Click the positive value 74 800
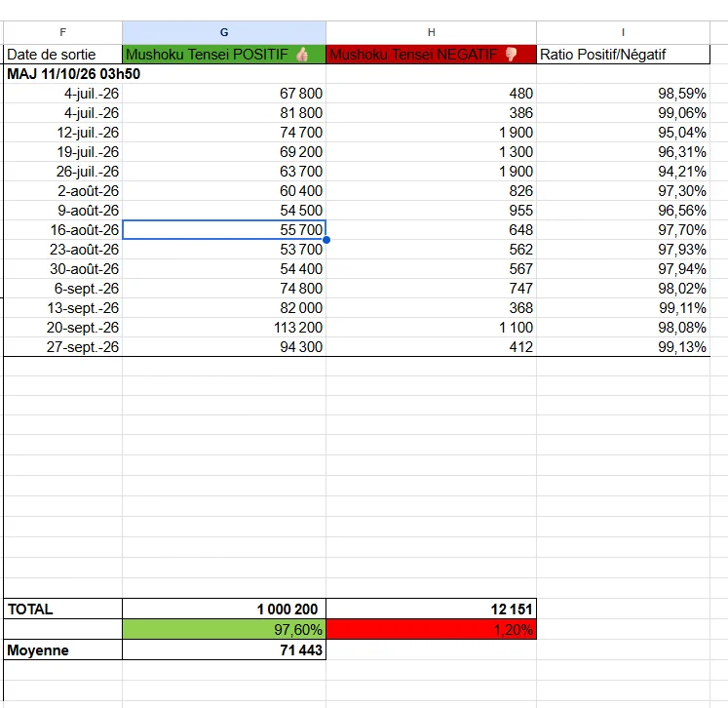 pos(224,289)
